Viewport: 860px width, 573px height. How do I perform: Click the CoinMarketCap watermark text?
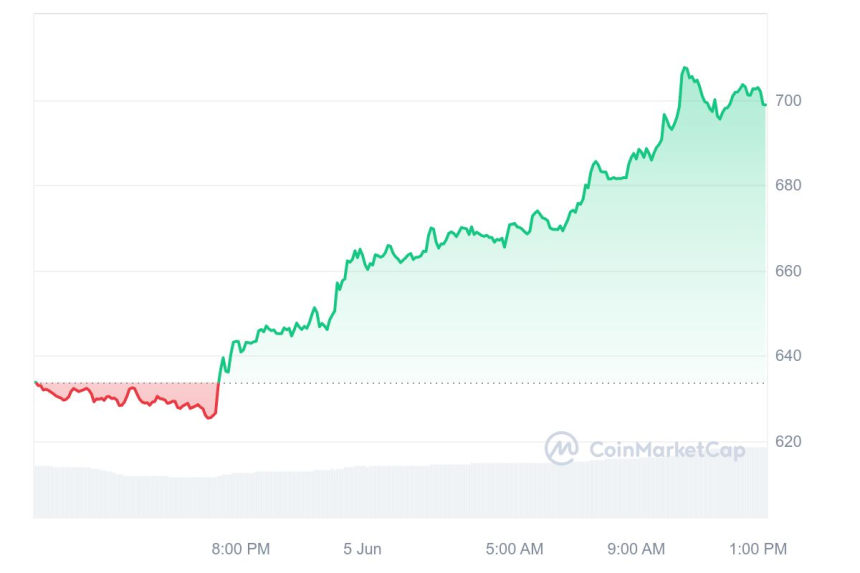pos(667,450)
